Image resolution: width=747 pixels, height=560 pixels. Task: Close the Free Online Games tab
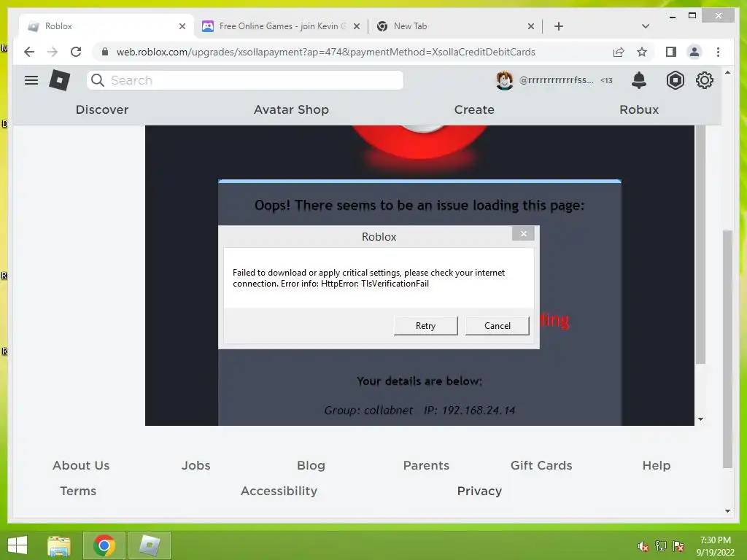click(x=356, y=26)
